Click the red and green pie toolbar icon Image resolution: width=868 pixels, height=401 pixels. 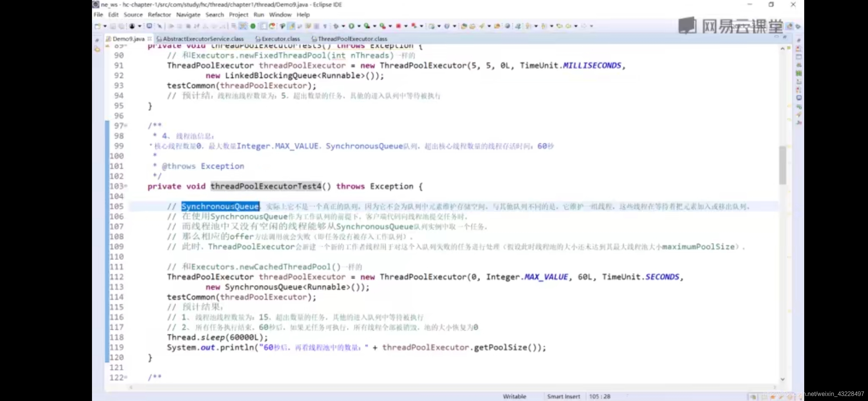[272, 26]
